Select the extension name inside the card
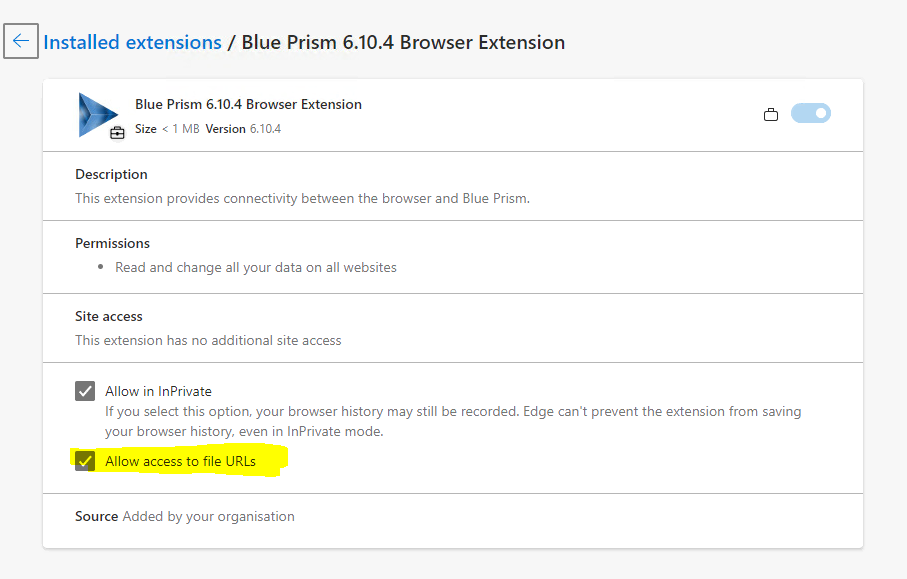 pos(248,104)
